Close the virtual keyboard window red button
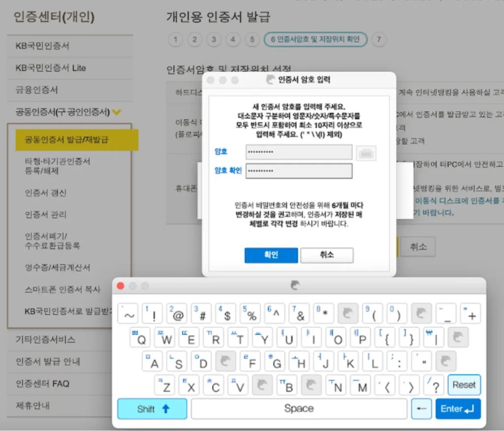This screenshot has height=431, width=504. coord(121,286)
